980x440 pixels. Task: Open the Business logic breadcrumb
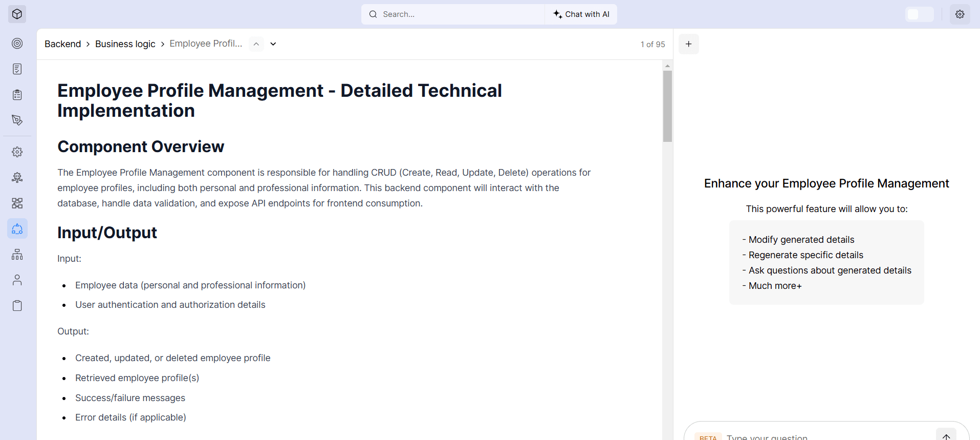(125, 44)
